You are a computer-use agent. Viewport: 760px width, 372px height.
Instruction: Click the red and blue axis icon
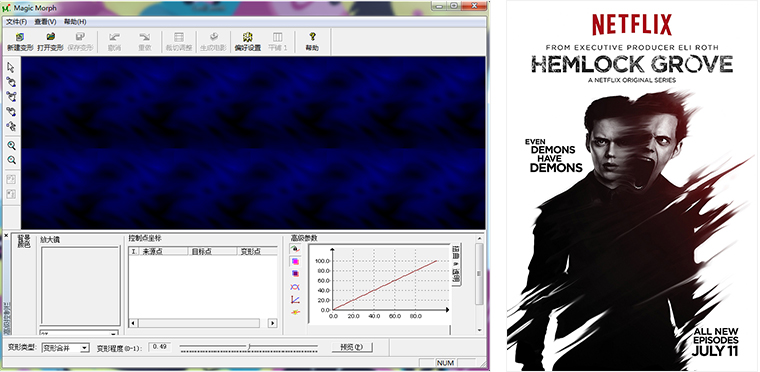(x=295, y=300)
